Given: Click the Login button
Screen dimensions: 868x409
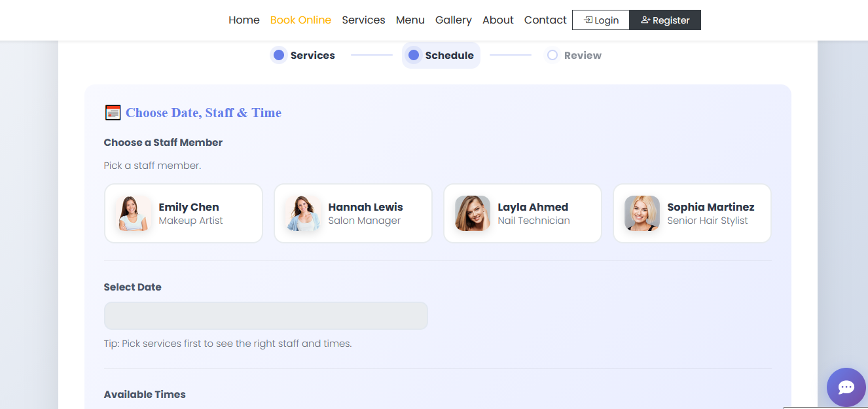Looking at the screenshot, I should pyautogui.click(x=600, y=20).
